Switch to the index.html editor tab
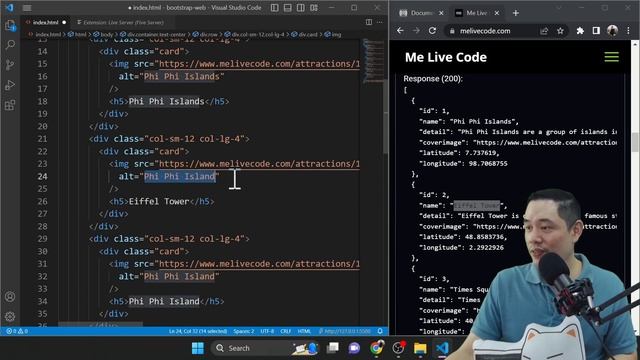The width and height of the screenshot is (640, 360). click(x=46, y=22)
